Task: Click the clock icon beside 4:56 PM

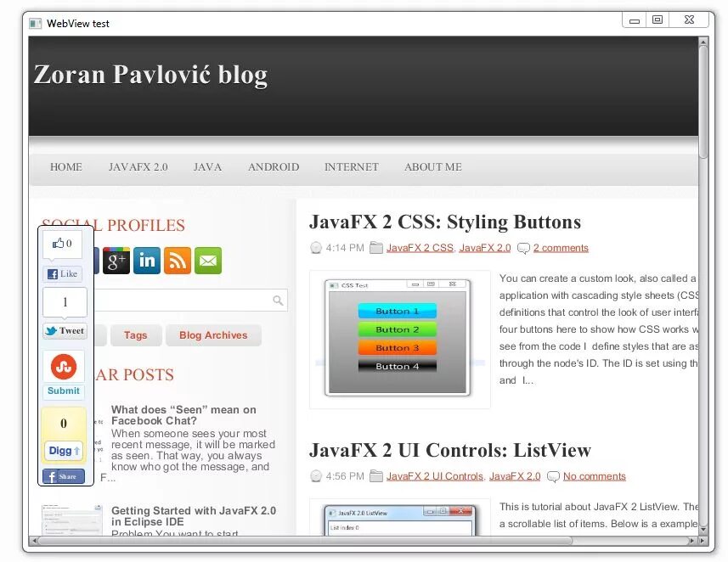Action: (316, 476)
